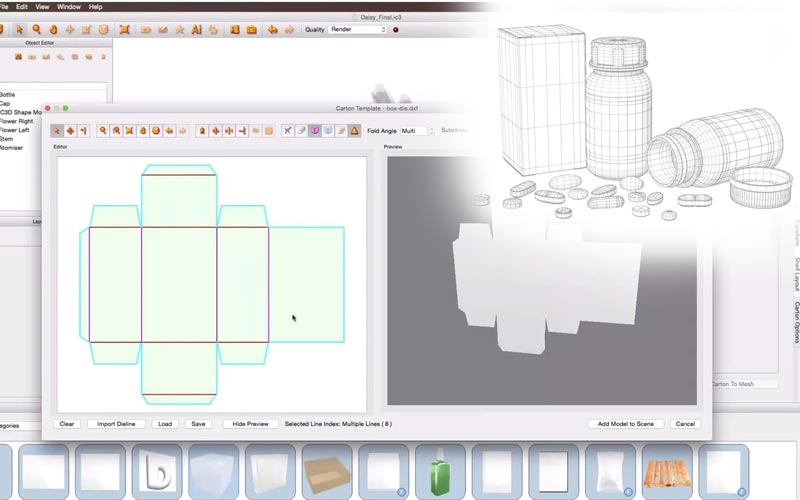The width and height of the screenshot is (800, 500).
Task: Toggle the purple fold-line icon in Carton toolbar
Action: [315, 131]
